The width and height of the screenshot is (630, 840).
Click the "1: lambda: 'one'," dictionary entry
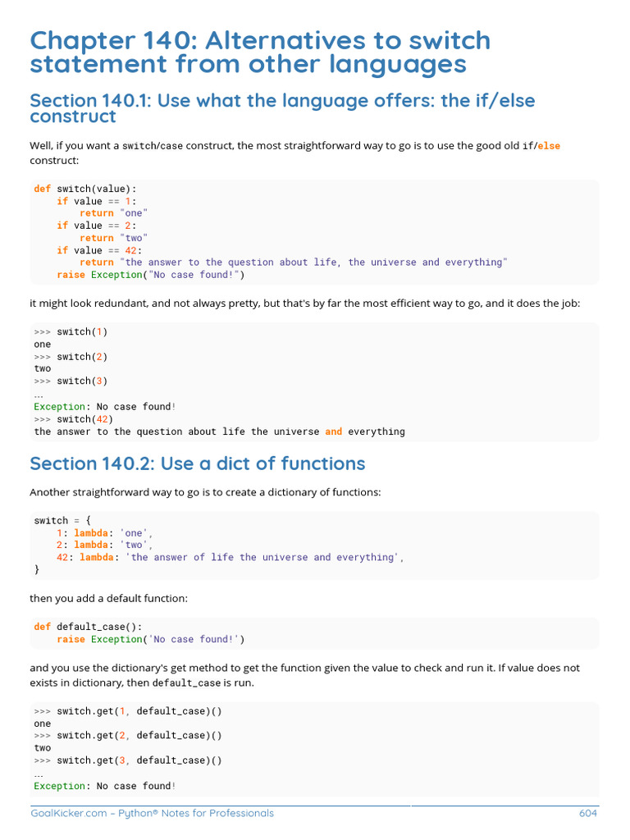coord(104,533)
